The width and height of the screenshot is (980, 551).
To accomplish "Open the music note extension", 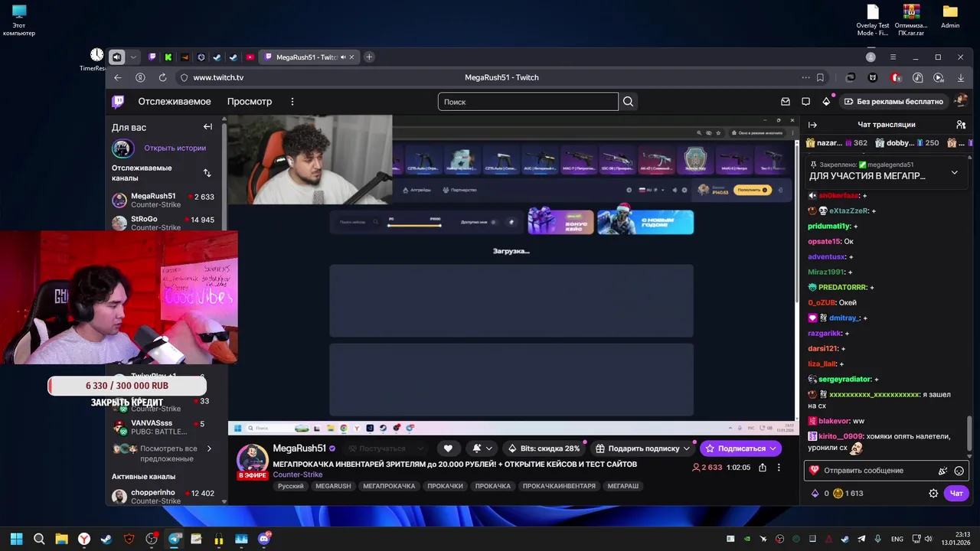I will click(x=917, y=77).
